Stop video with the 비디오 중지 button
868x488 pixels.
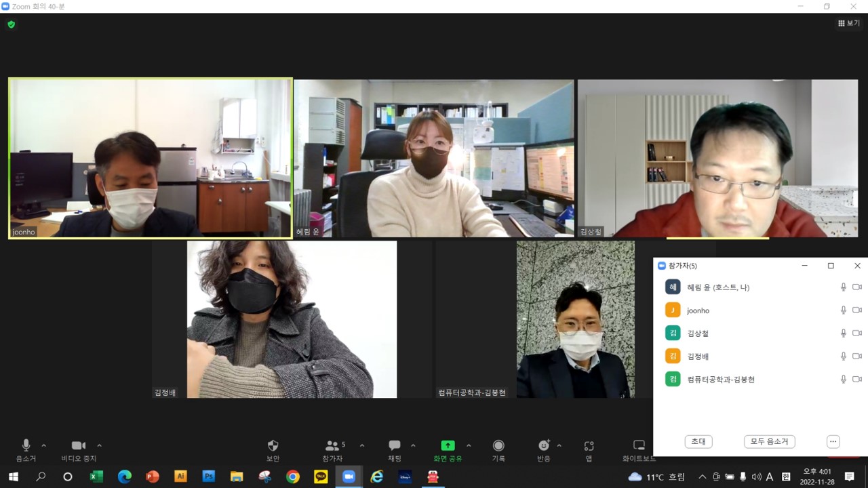coord(79,450)
